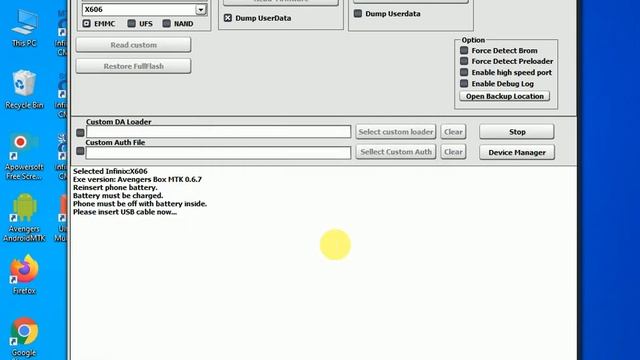Focus the Custom Auth File path field
640x360 pixels.
click(218, 153)
